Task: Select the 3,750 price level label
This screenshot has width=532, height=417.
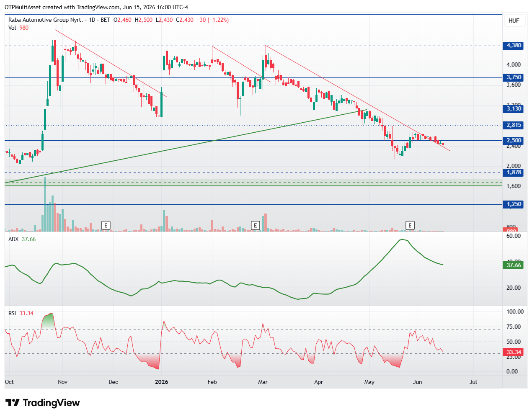Action: [x=513, y=77]
